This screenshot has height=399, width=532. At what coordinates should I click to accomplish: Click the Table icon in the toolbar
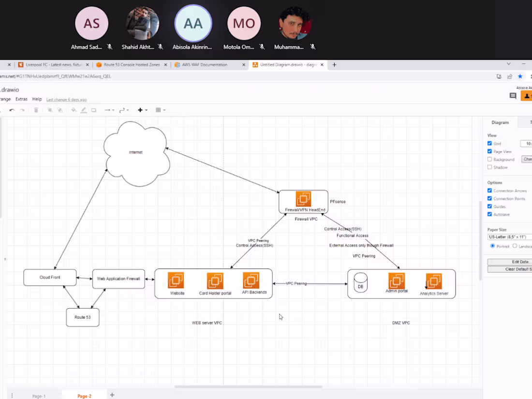pyautogui.click(x=158, y=110)
